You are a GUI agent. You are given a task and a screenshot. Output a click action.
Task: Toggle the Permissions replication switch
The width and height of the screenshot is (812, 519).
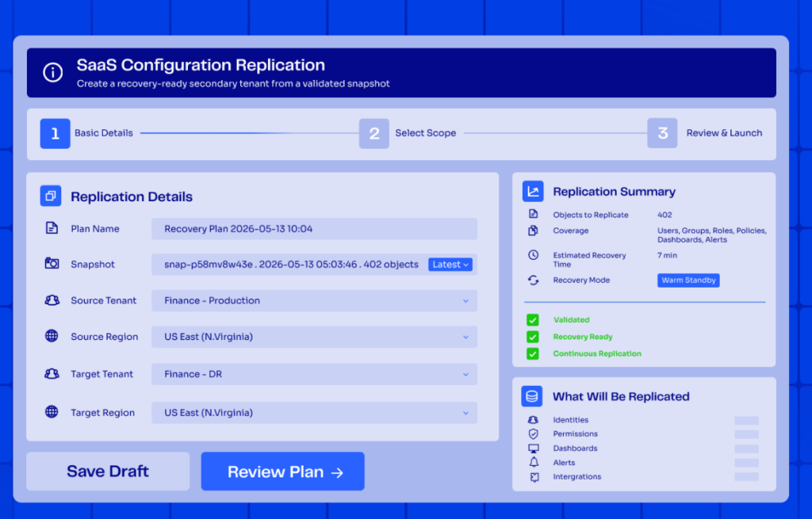point(747,434)
